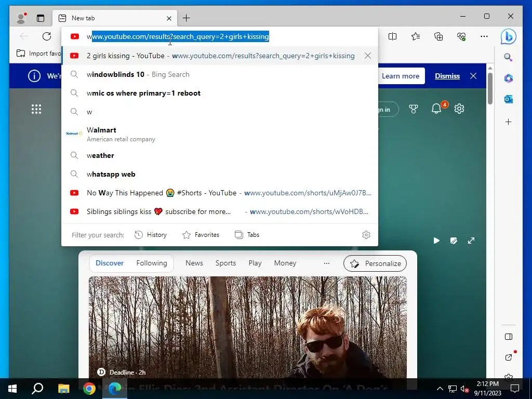The height and width of the screenshot is (399, 532).
Task: Filter suggestions by Favorites
Action: click(201, 235)
